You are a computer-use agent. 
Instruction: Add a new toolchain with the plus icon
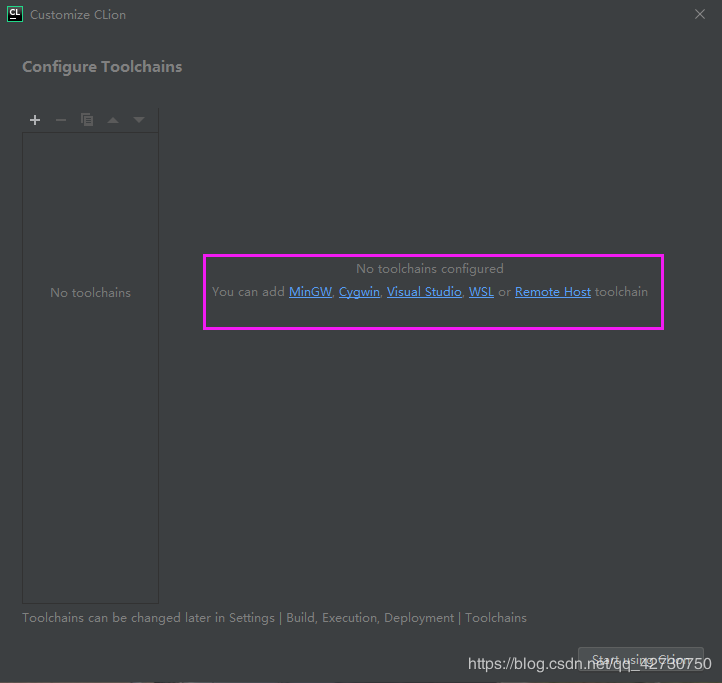click(35, 120)
